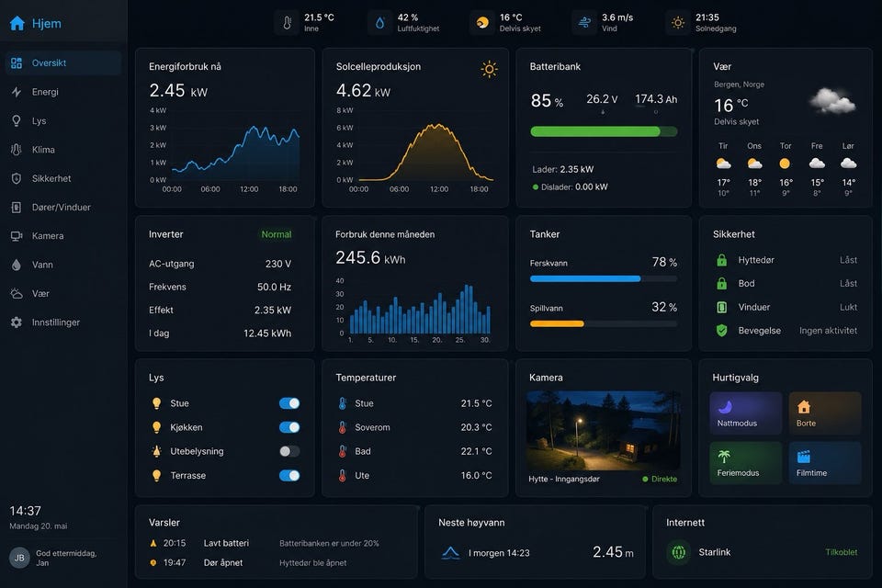Click the Vinduer window icon in Sikkerhet

722,307
